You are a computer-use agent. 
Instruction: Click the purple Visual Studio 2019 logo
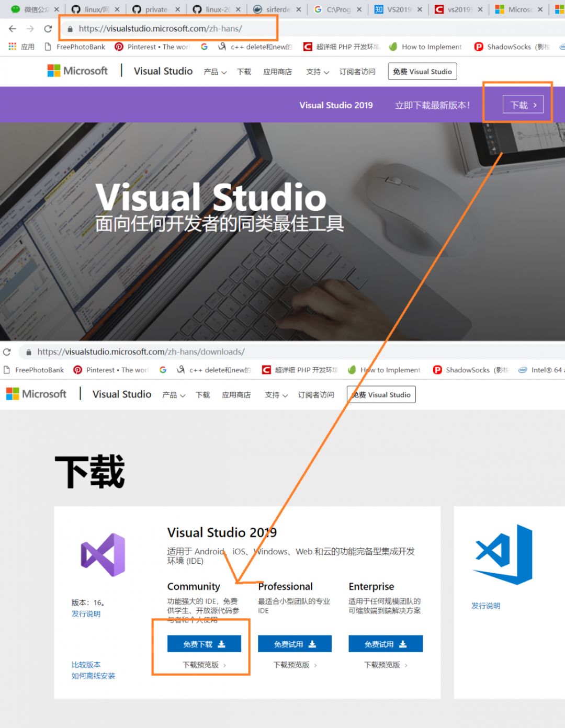(x=103, y=554)
